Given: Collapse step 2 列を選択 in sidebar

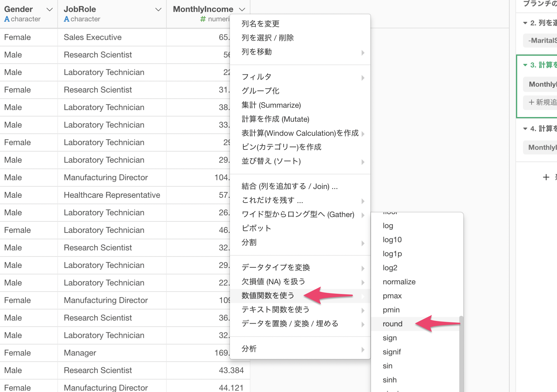Looking at the screenshot, I should point(525,23).
